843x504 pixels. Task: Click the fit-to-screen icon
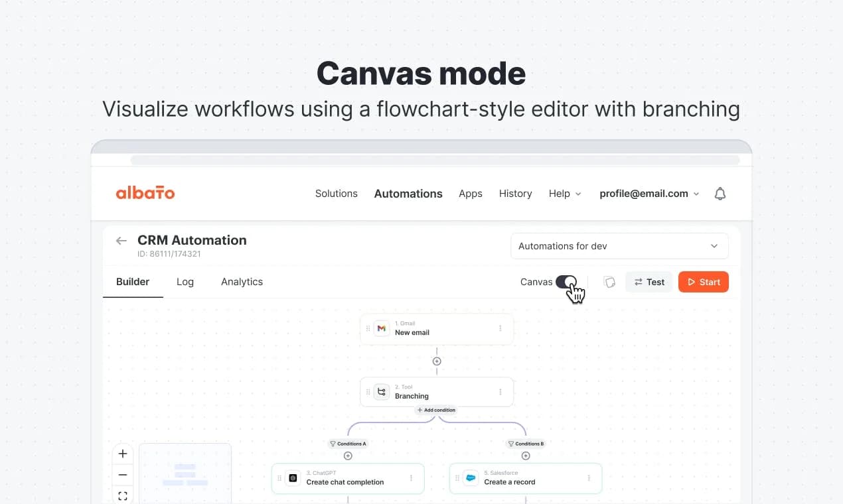tap(123, 495)
